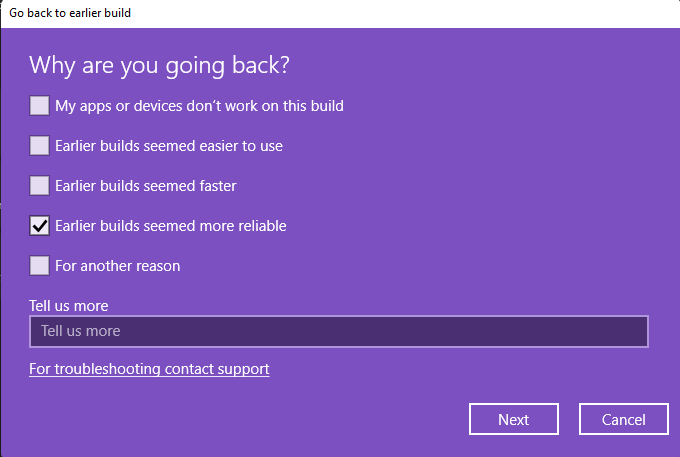The height and width of the screenshot is (457, 680).
Task: Check the 'My apps or devices don't work' checkbox
Action: point(39,105)
